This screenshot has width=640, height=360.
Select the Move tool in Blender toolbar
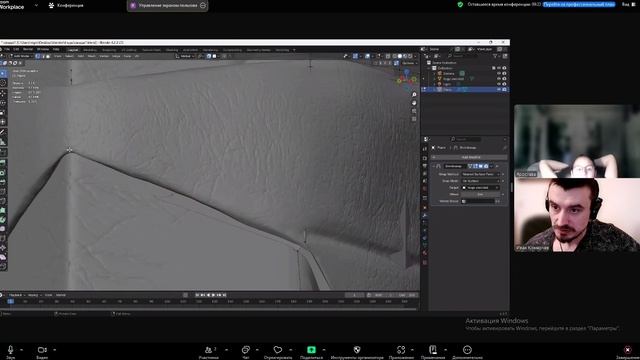click(3, 93)
